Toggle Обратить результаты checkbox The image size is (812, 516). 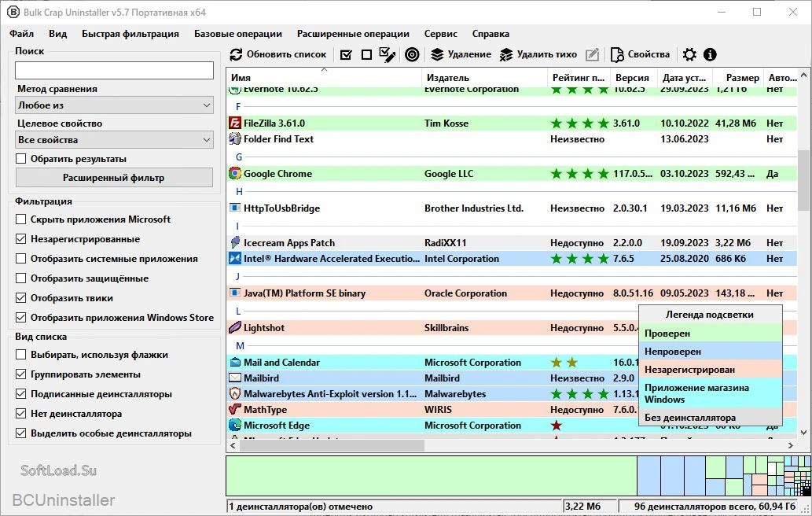[x=20, y=159]
